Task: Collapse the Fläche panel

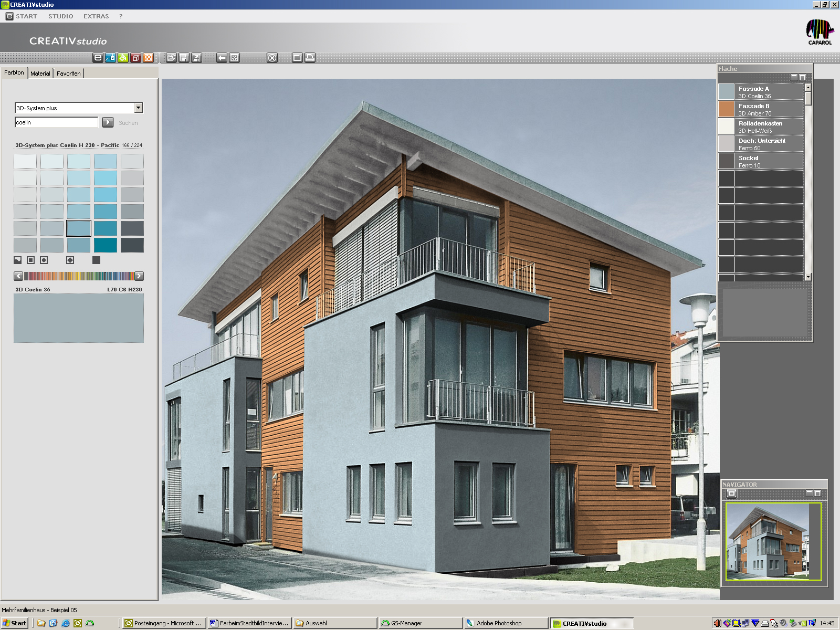Action: 794,77
